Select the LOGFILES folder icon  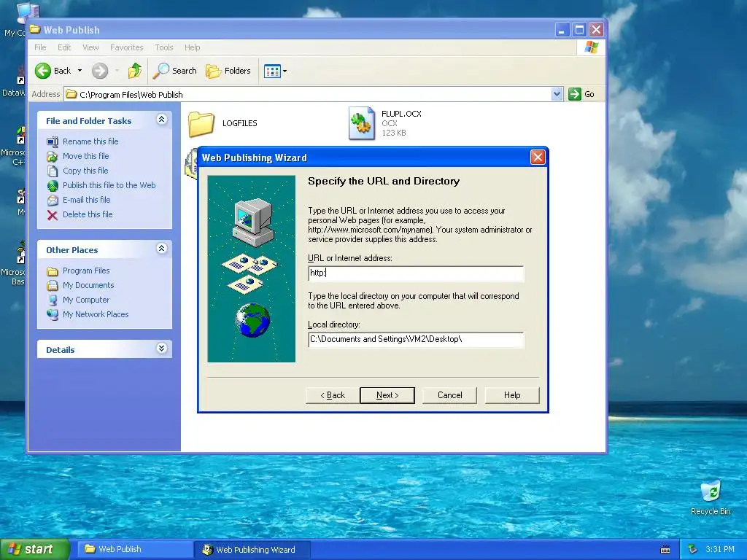tap(201, 124)
